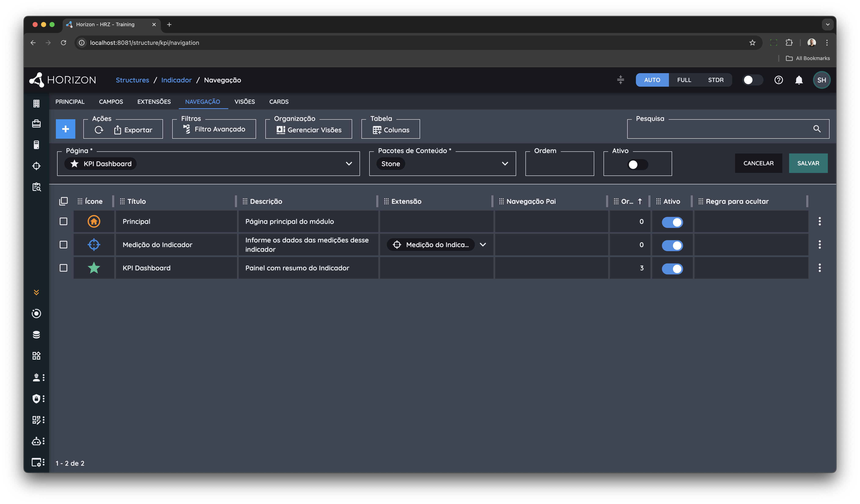Switch to the PRINCIPAL tab

[x=70, y=102]
